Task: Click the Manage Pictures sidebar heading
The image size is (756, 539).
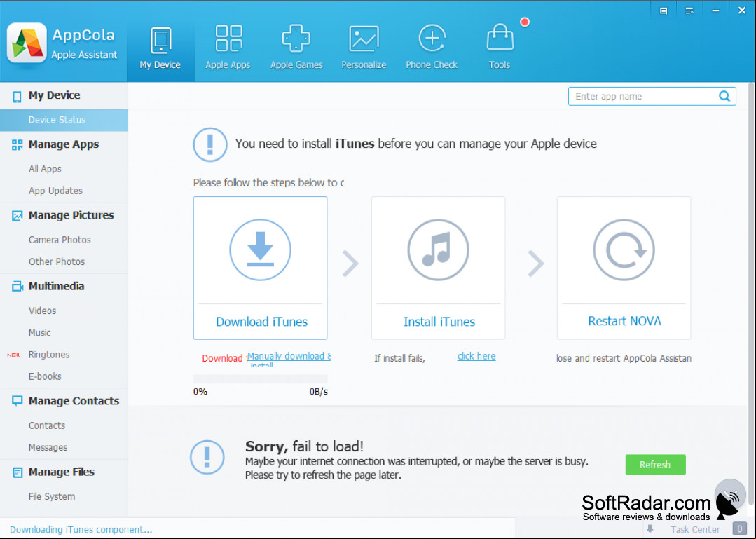Action: pyautogui.click(x=71, y=215)
